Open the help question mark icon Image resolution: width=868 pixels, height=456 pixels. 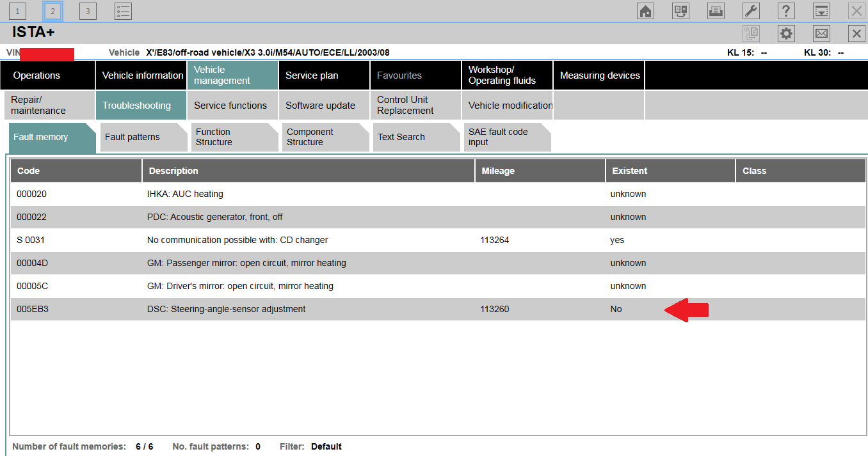point(786,11)
